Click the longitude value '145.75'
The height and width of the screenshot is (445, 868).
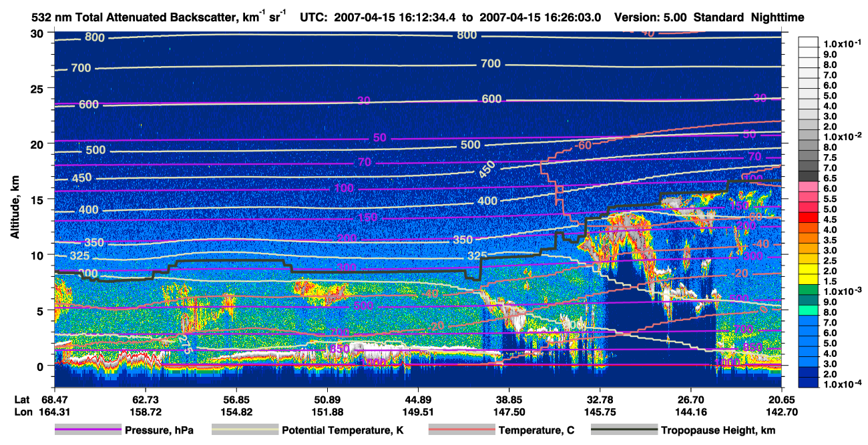[600, 412]
